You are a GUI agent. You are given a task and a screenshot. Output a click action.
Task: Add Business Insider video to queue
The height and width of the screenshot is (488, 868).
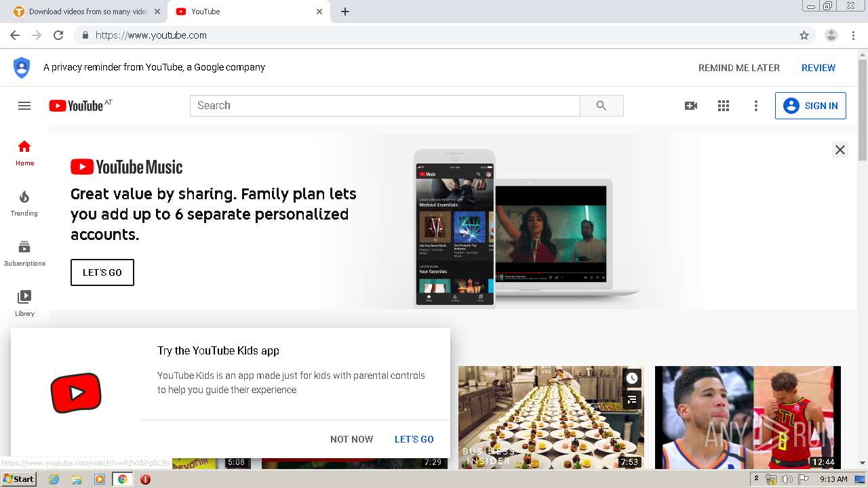coord(632,399)
